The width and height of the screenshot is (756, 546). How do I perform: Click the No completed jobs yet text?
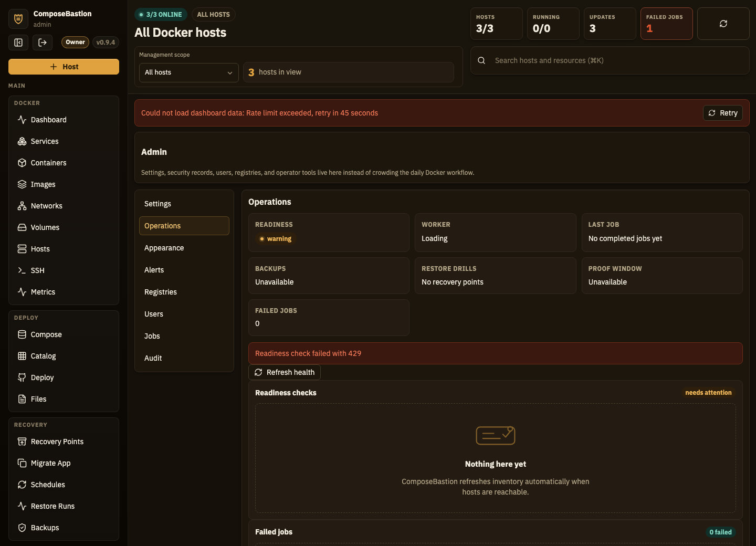[x=625, y=238]
